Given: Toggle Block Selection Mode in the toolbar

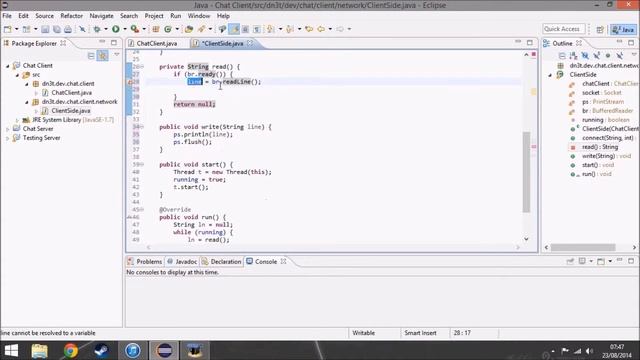Looking at the screenshot, I should (245, 29).
